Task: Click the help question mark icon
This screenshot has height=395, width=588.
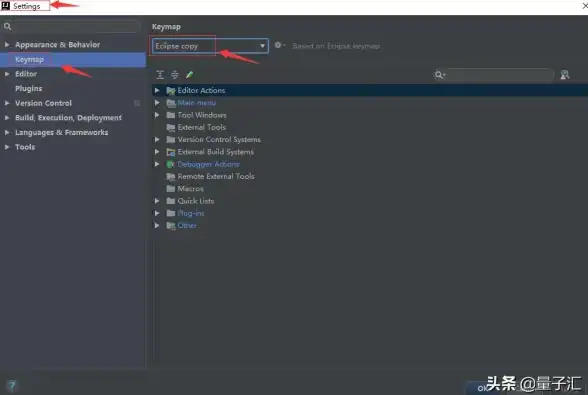Action: (12, 385)
